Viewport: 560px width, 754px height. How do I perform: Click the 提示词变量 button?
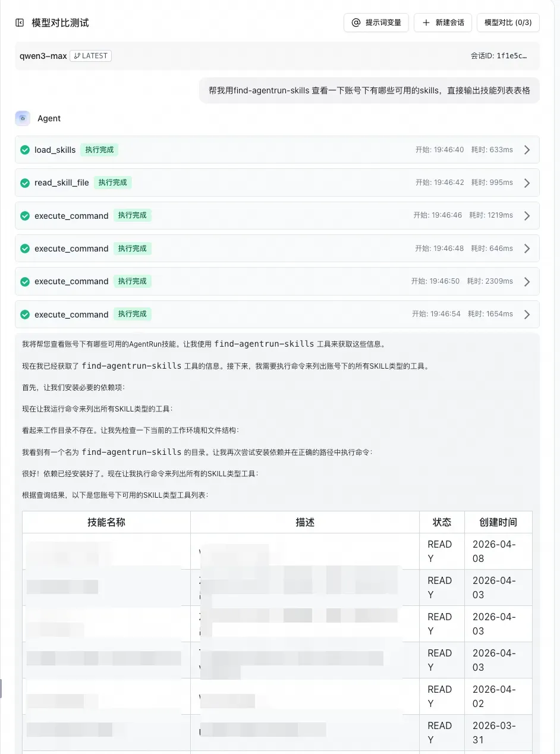(x=376, y=23)
